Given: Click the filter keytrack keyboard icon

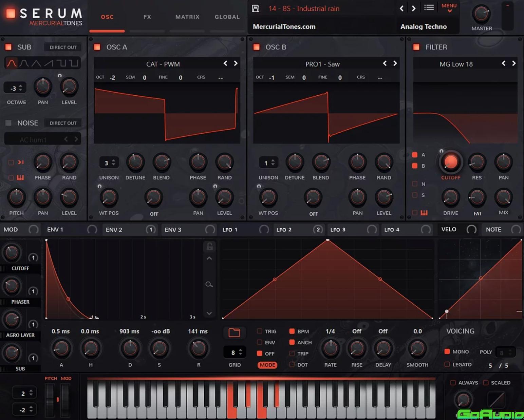Looking at the screenshot, I should pos(424,213).
